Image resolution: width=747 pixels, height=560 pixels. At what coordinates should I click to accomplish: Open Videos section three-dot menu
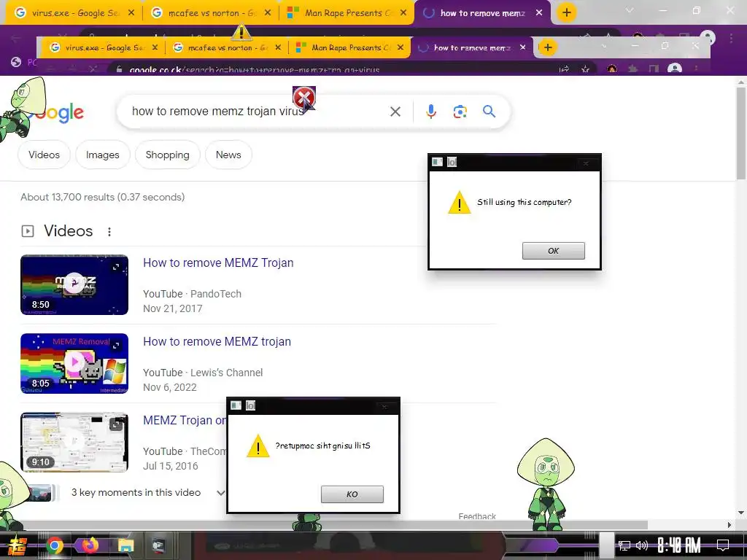coord(109,231)
